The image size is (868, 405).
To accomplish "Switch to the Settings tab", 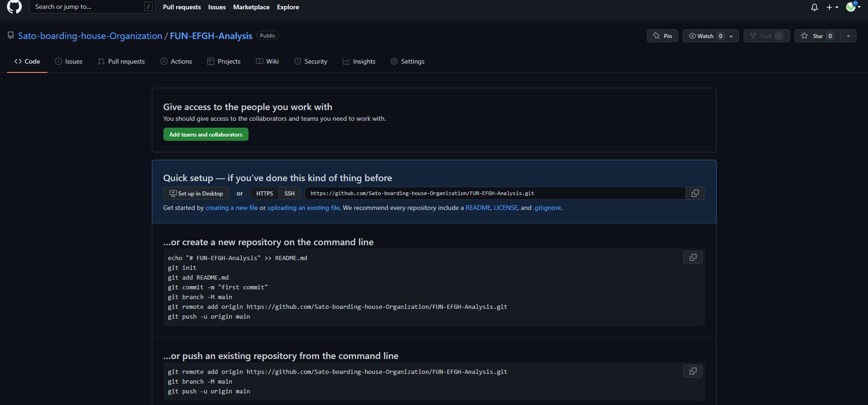I will coord(407,61).
